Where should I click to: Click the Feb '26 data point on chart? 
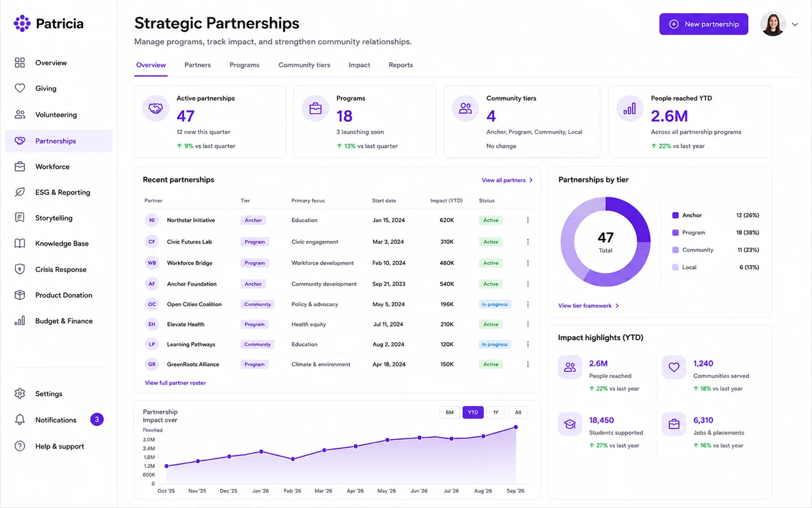(293, 459)
